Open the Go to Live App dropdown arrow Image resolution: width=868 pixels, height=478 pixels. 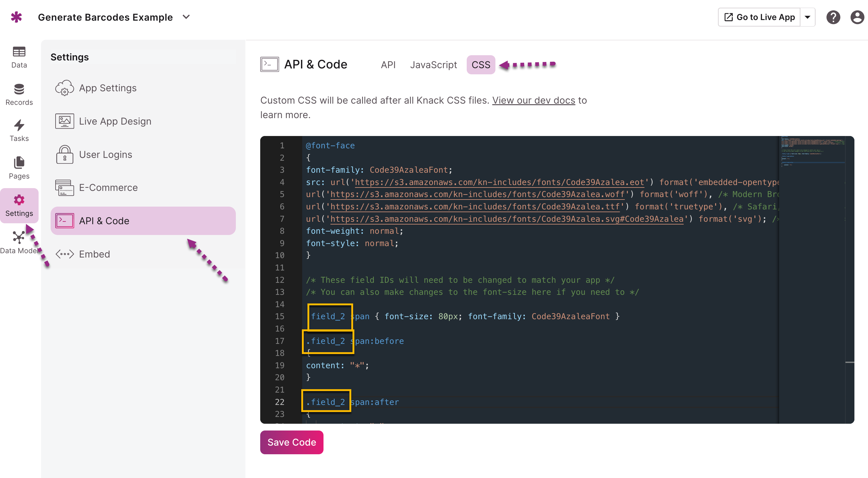[808, 17]
